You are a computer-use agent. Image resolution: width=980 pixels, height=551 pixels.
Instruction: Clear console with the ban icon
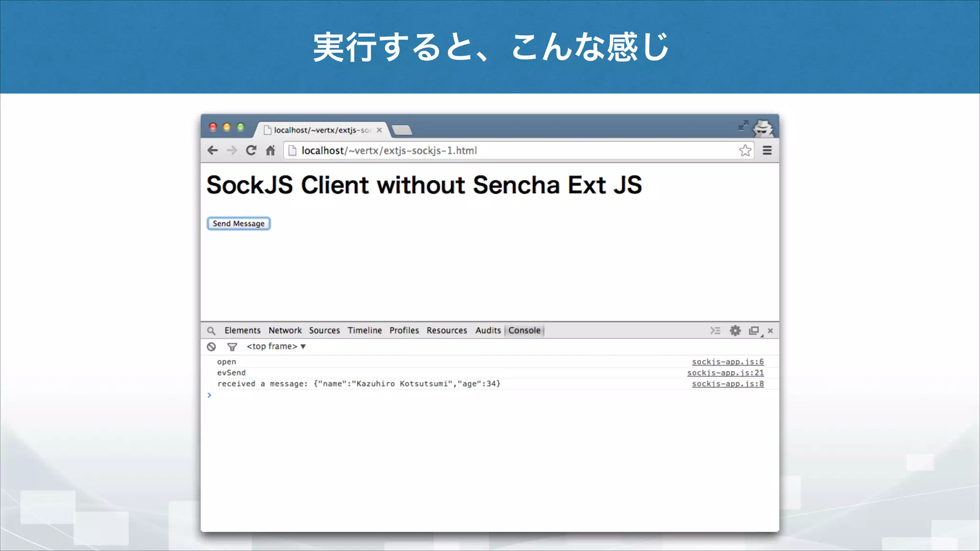coord(212,347)
